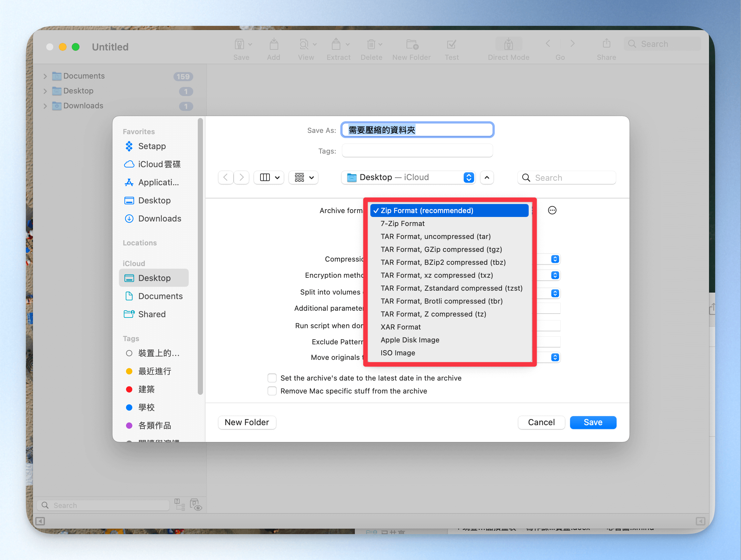Click the back navigation arrow in the save dialog
The width and height of the screenshot is (741, 560).
tap(226, 177)
